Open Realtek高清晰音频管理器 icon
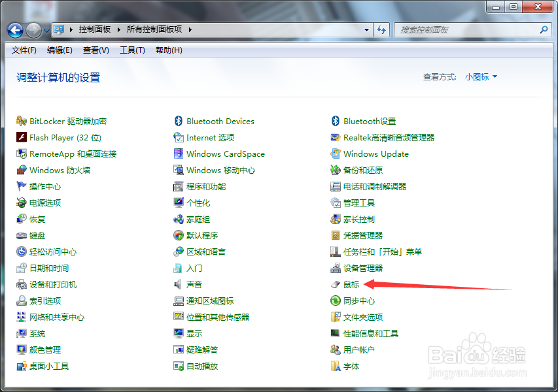 [335, 138]
